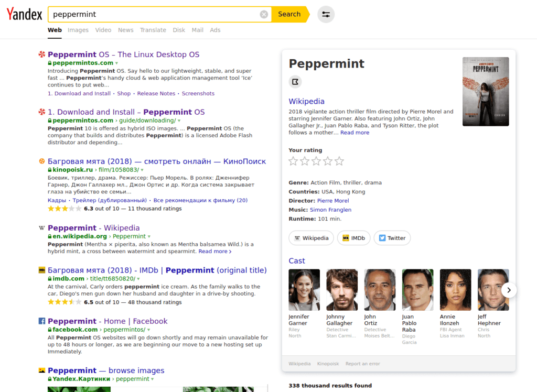This screenshot has height=392, width=537.
Task: Click the Peppermint OS favicon on the first result
Action: (42, 54)
